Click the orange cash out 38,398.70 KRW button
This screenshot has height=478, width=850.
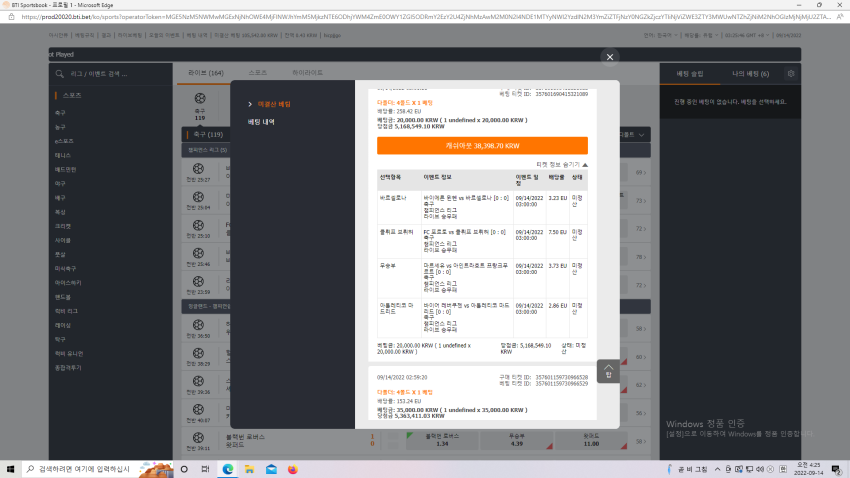[482, 145]
